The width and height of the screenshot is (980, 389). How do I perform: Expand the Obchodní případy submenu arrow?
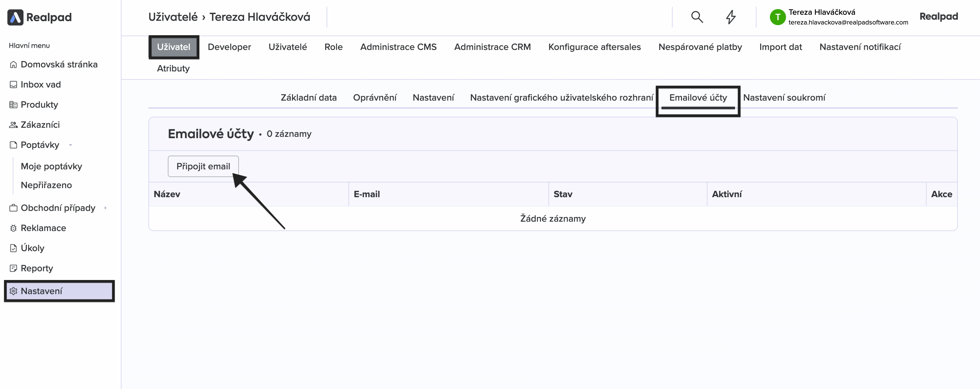(x=105, y=208)
